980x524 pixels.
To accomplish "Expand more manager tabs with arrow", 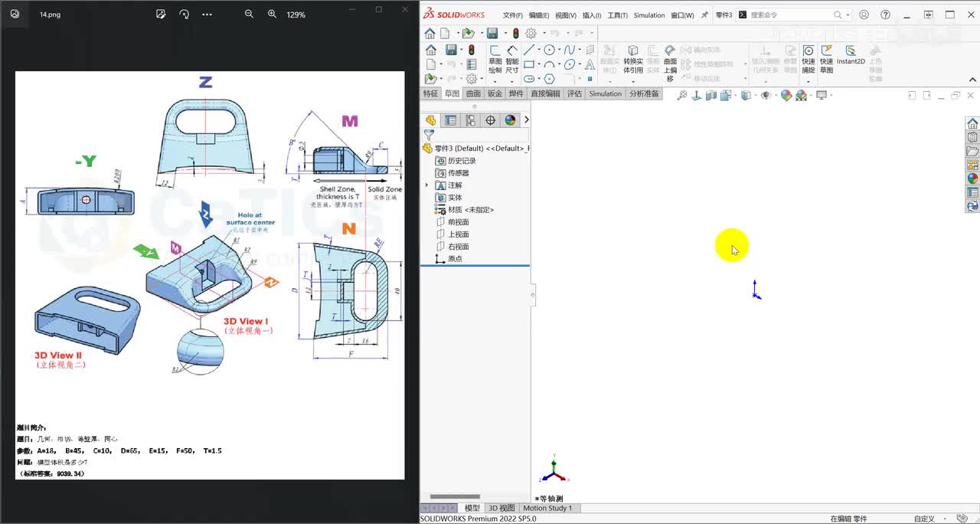I will pos(526,120).
